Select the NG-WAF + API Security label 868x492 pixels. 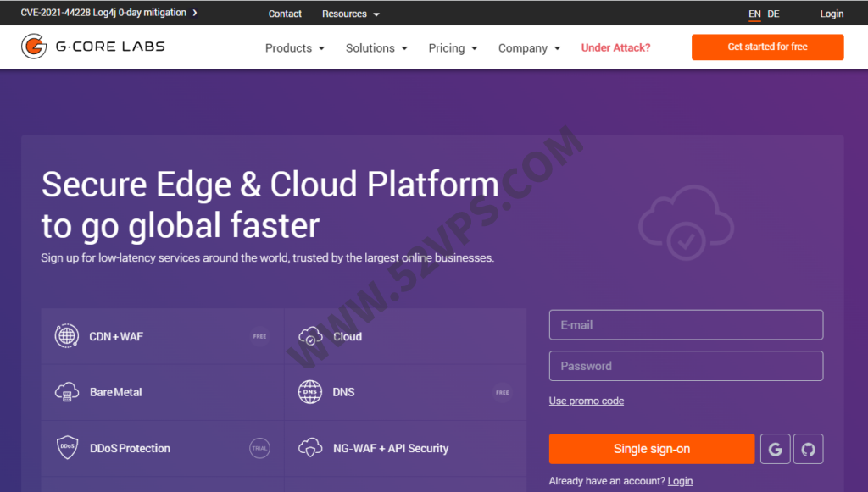click(391, 448)
